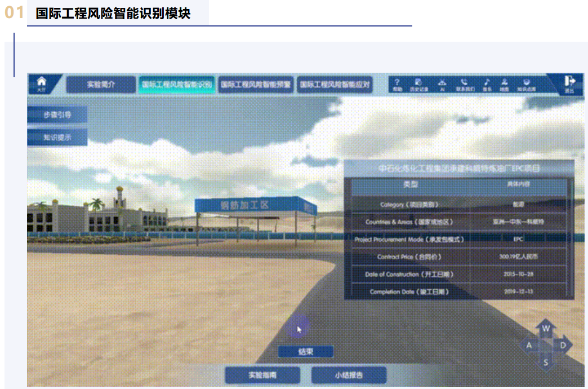
Task: Select the 国际工程风险智能识别 tab
Action: pos(176,85)
